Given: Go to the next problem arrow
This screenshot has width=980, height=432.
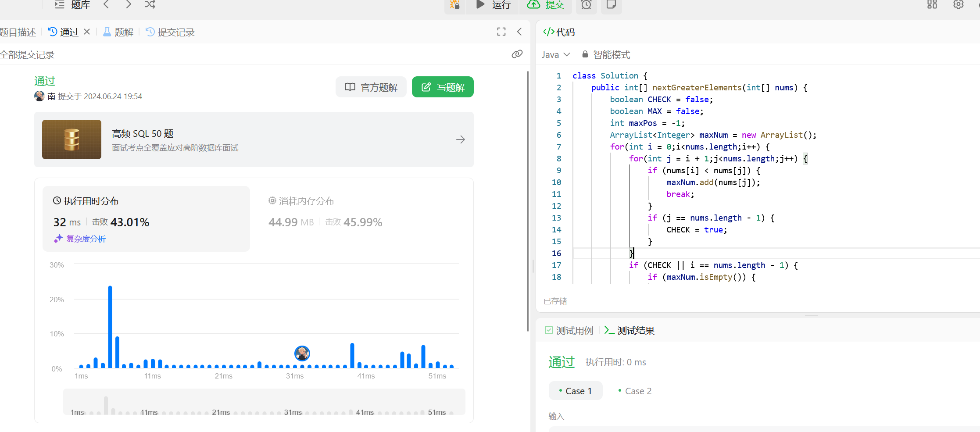Looking at the screenshot, I should click(x=128, y=4).
